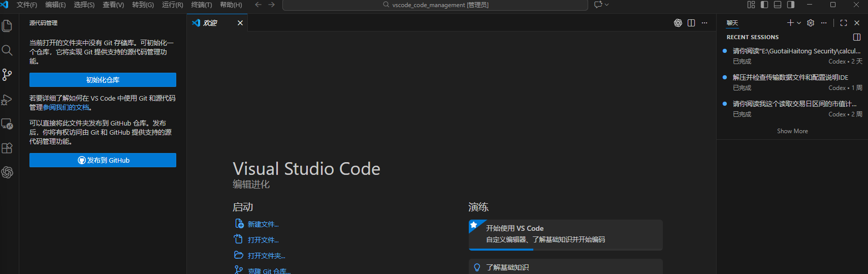Toggle primary side bar visibility
Image resolution: width=868 pixels, height=274 pixels.
pos(764,5)
